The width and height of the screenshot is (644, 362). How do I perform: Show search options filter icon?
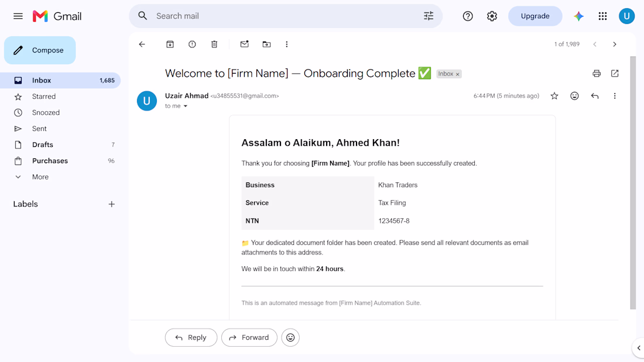pos(429,16)
